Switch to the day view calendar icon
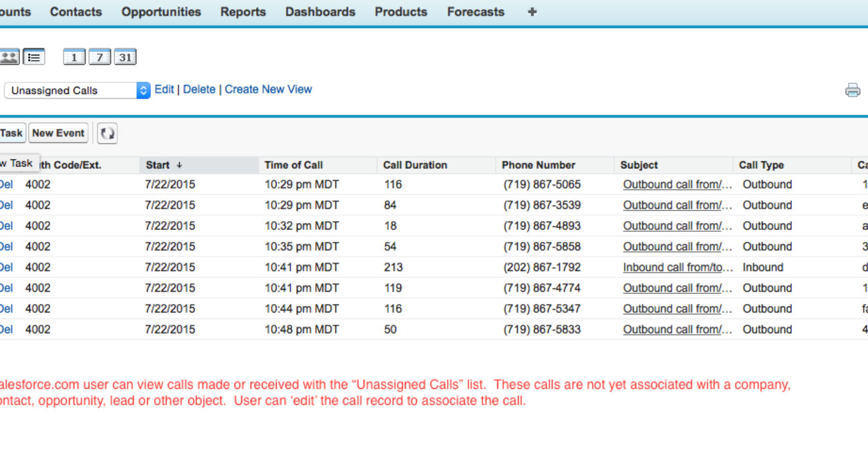 74,57
